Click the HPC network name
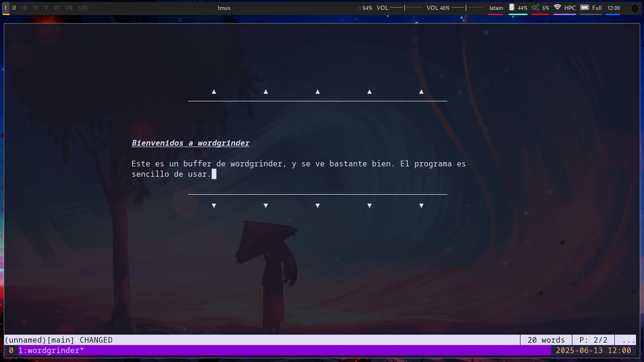The image size is (644, 362). point(570,8)
